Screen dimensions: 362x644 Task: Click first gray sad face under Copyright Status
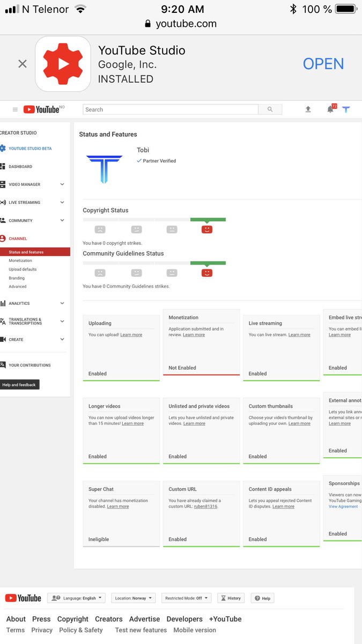click(x=100, y=229)
